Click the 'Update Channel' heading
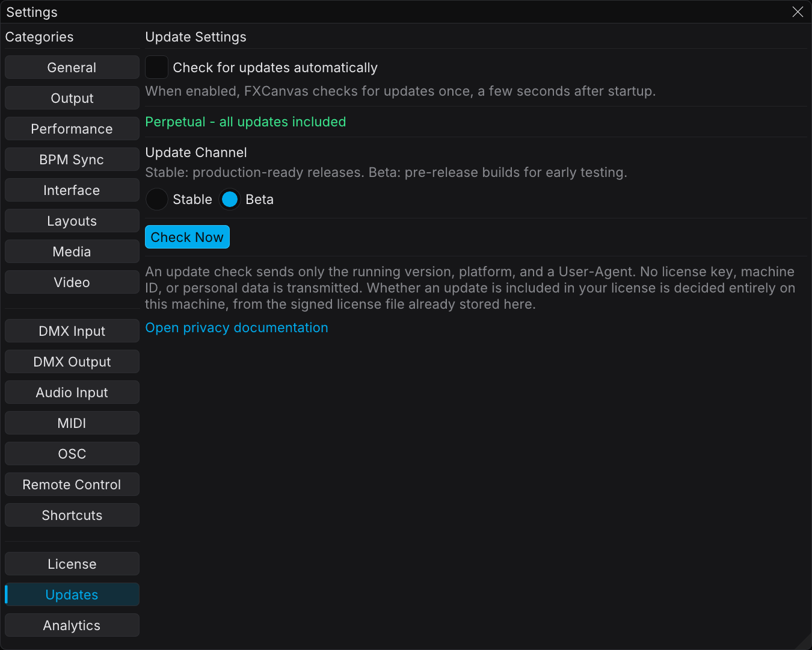 [x=196, y=152]
